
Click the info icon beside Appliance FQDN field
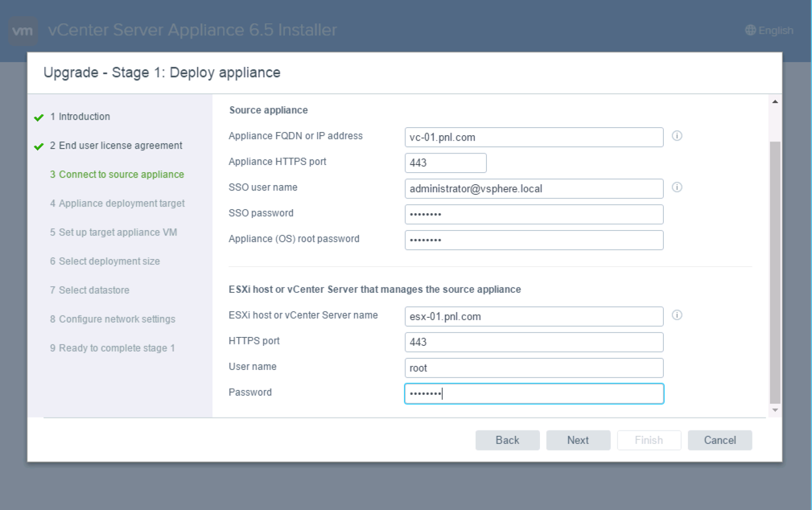click(x=677, y=136)
